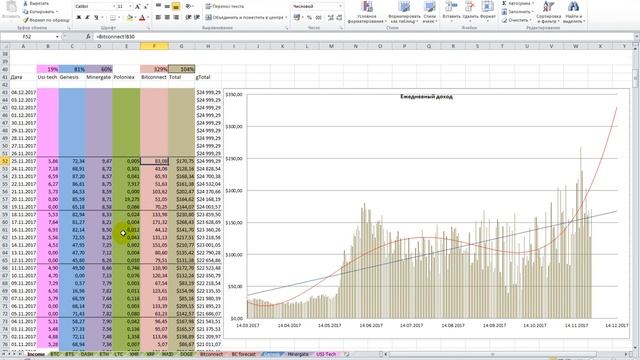Open the text orientation button
The image size is (640, 360).
click(x=189, y=6)
